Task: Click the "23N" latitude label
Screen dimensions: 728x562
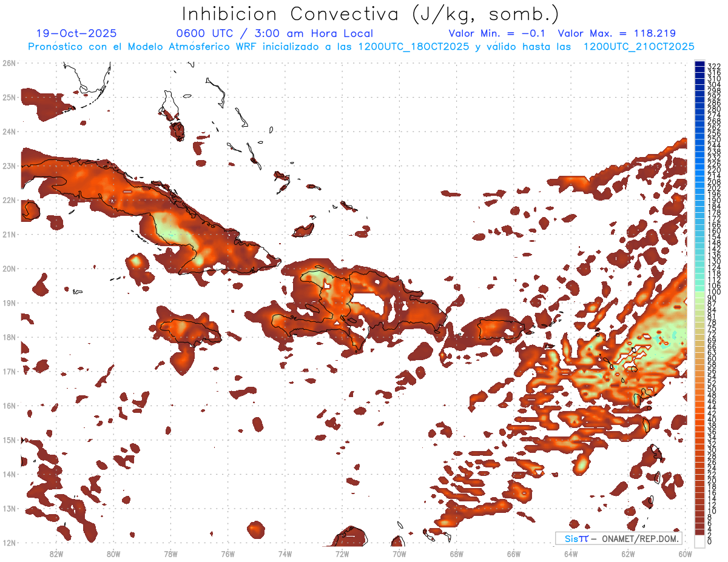Action: pyautogui.click(x=8, y=166)
